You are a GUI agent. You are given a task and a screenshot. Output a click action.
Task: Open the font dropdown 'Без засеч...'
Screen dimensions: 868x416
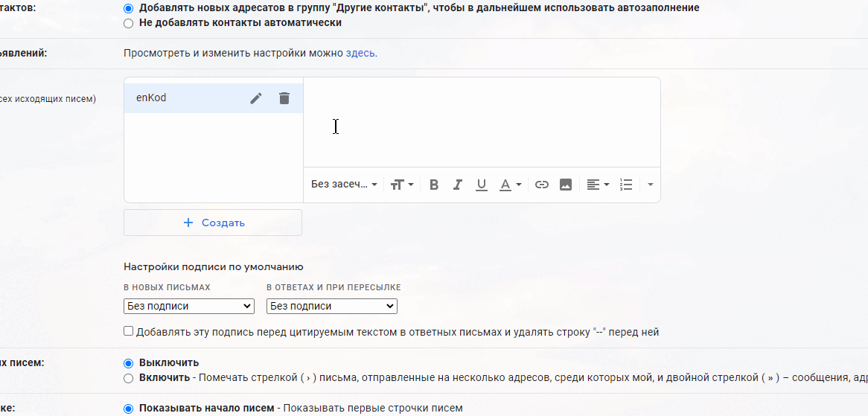tap(344, 185)
